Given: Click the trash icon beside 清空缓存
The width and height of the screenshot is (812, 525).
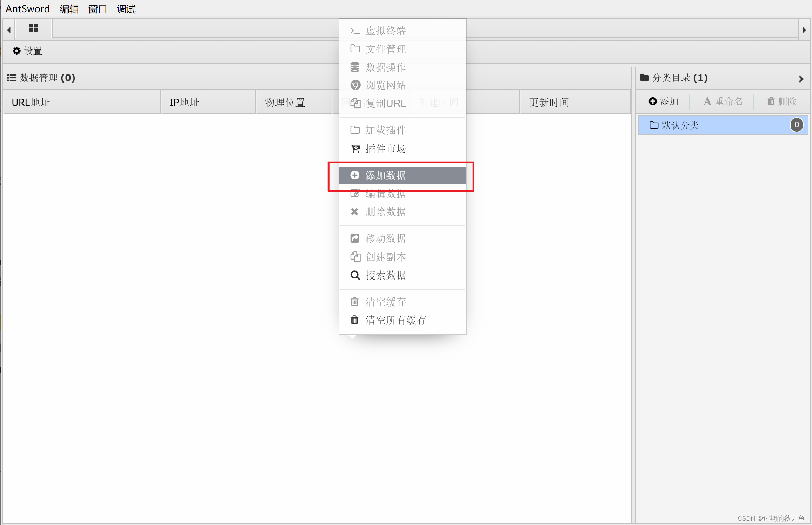Looking at the screenshot, I should click(x=354, y=302).
